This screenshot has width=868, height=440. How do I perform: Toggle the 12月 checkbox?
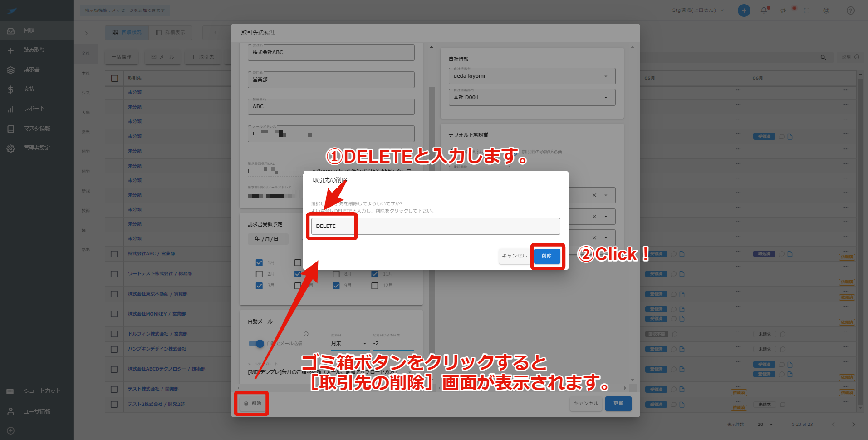pyautogui.click(x=375, y=286)
